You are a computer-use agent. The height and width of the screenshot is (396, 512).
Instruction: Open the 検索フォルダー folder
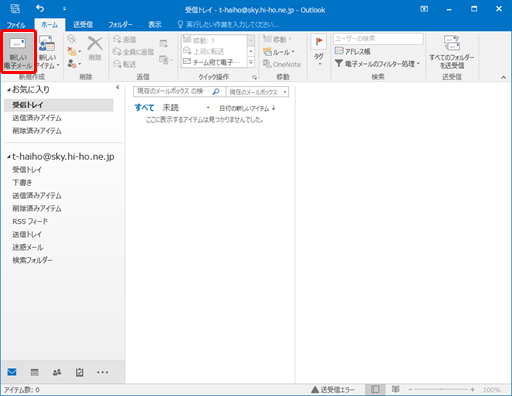32,260
